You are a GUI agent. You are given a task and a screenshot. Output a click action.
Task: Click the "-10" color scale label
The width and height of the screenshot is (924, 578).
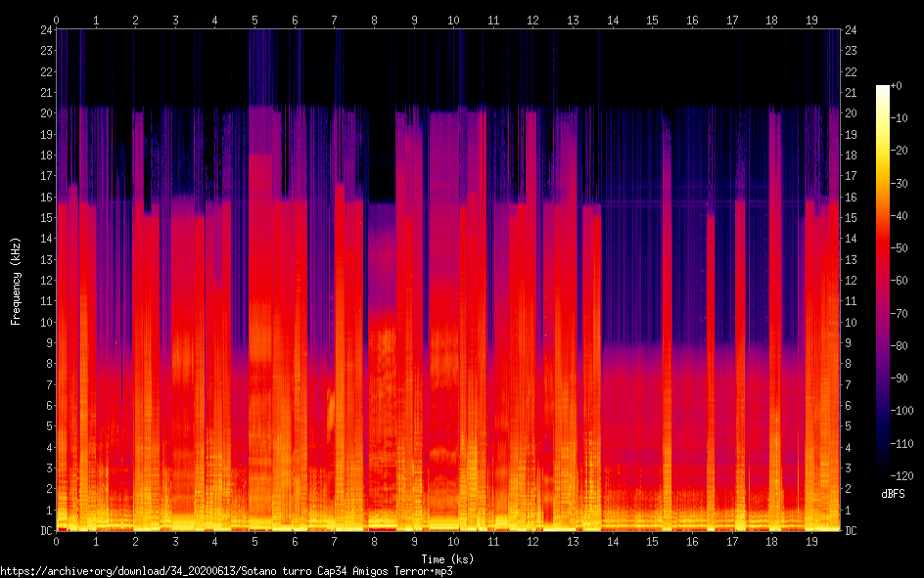point(899,118)
